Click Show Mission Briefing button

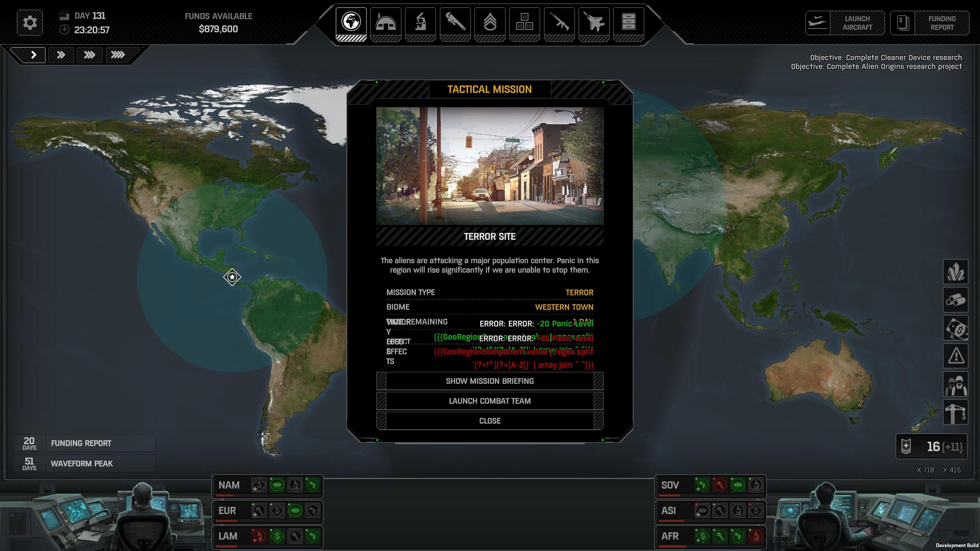coord(490,381)
